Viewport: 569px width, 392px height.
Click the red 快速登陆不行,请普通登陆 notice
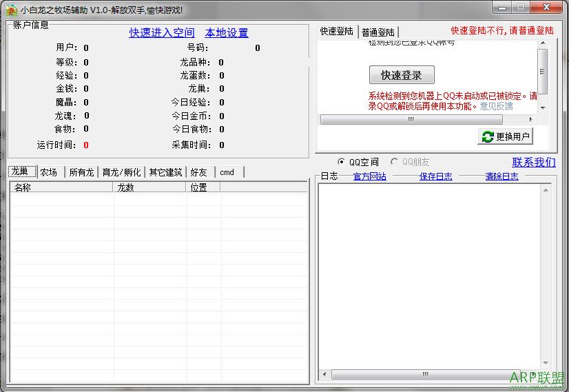[502, 30]
